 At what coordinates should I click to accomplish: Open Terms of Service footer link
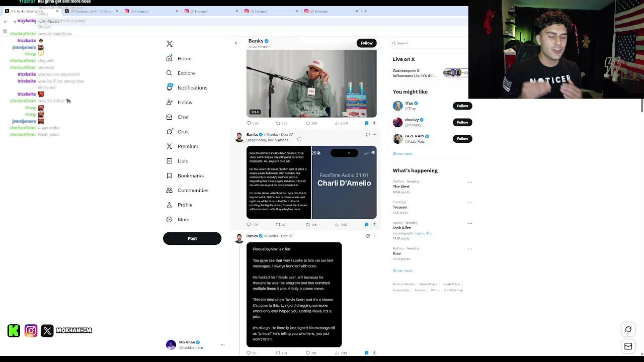click(x=403, y=285)
